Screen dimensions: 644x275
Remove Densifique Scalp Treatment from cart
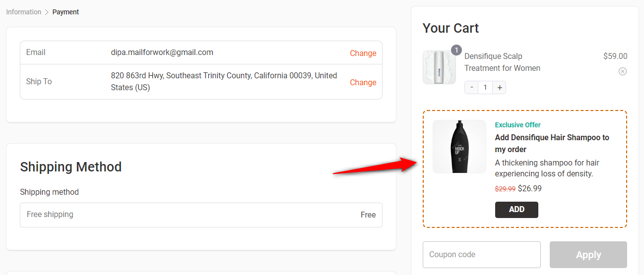click(x=622, y=71)
